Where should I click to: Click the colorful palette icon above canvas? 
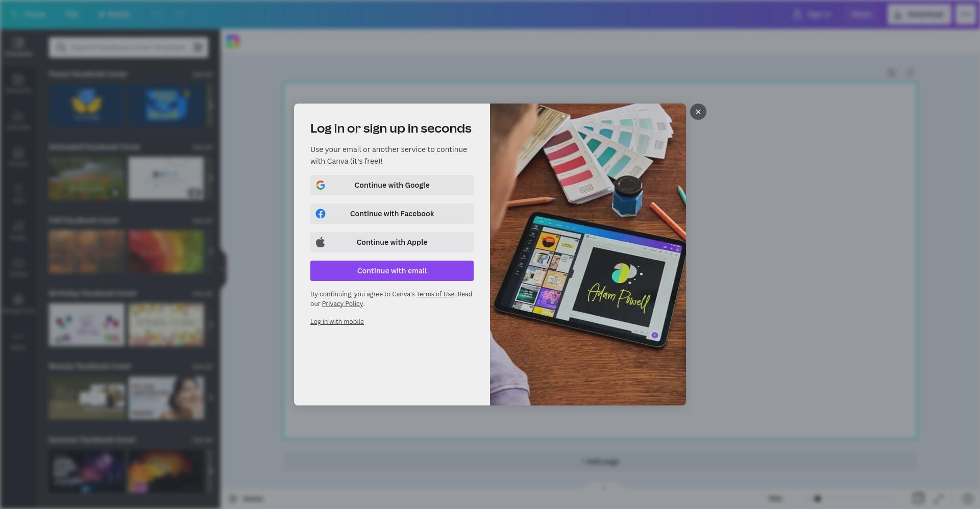pos(233,41)
